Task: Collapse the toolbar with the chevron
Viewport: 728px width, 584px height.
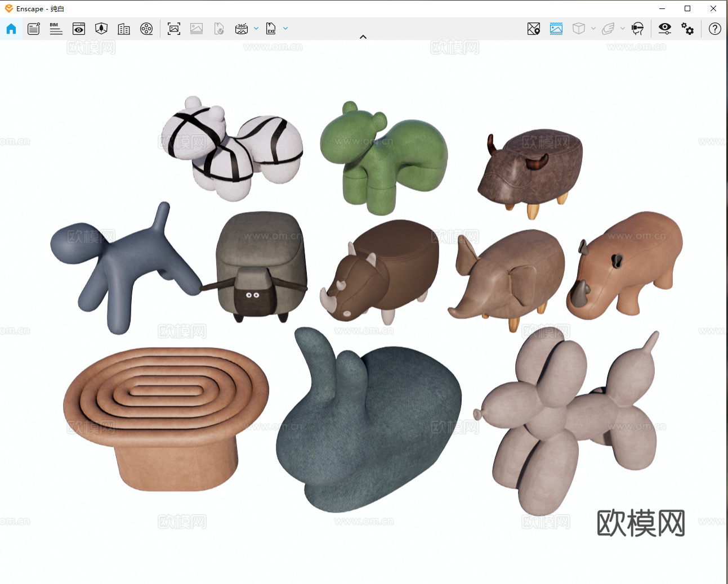Action: pyautogui.click(x=363, y=37)
